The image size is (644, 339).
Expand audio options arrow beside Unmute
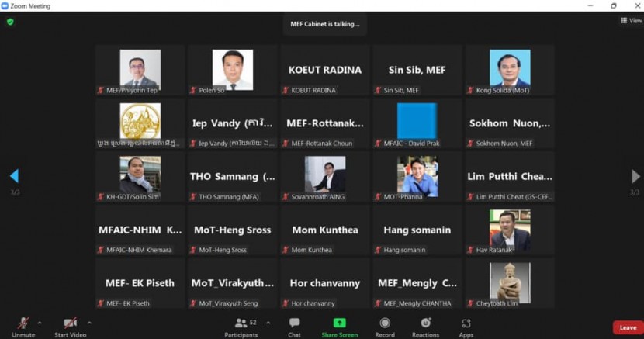pos(40,323)
